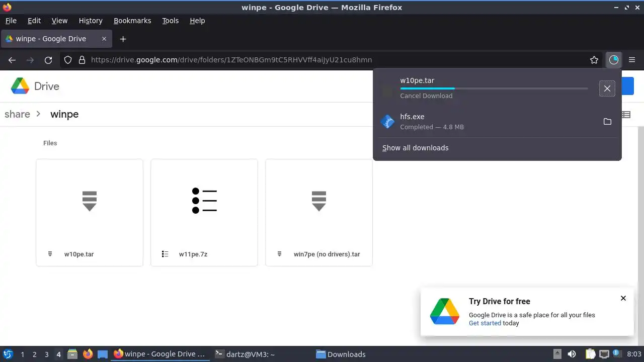
Task: Click the winpe Firefox taskbar window button
Action: click(x=160, y=354)
